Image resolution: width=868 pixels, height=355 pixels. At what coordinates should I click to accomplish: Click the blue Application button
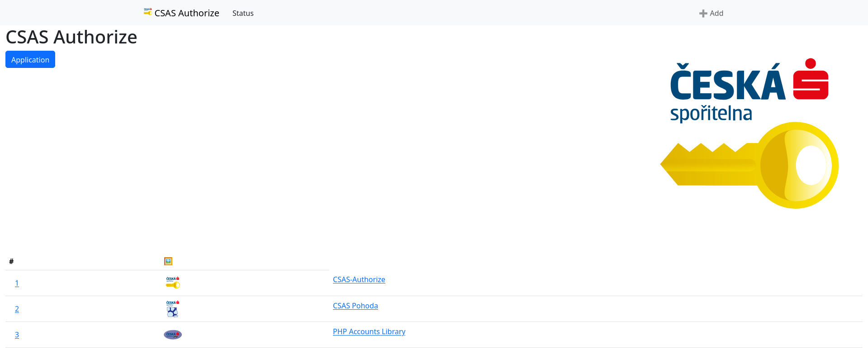click(x=30, y=59)
